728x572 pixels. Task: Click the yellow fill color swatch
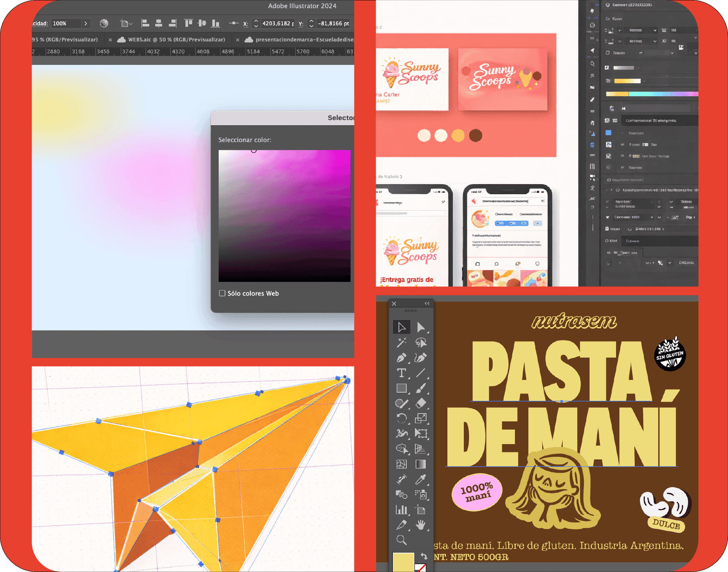(403, 562)
